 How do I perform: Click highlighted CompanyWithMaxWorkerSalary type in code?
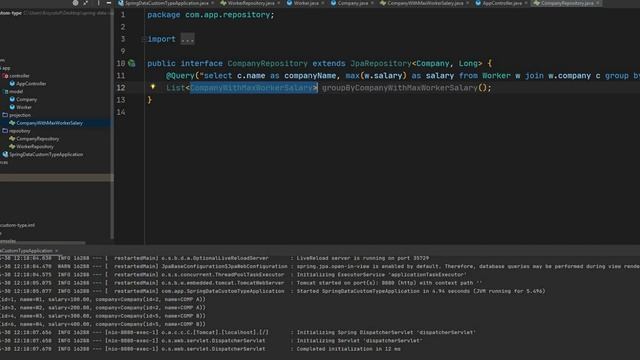[x=254, y=88]
